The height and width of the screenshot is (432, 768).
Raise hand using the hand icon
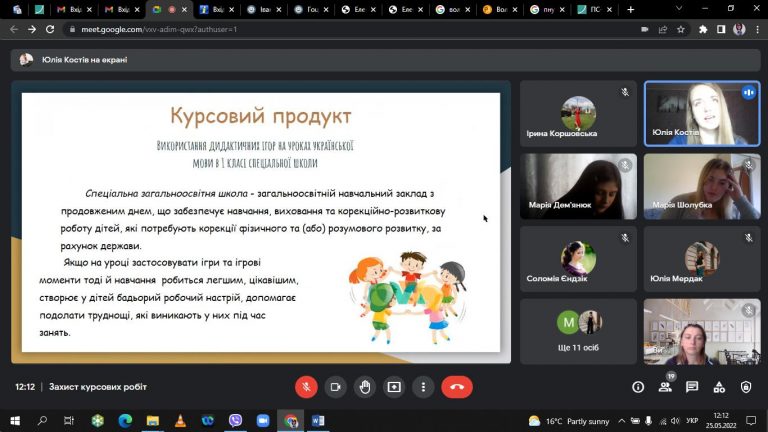[365, 387]
